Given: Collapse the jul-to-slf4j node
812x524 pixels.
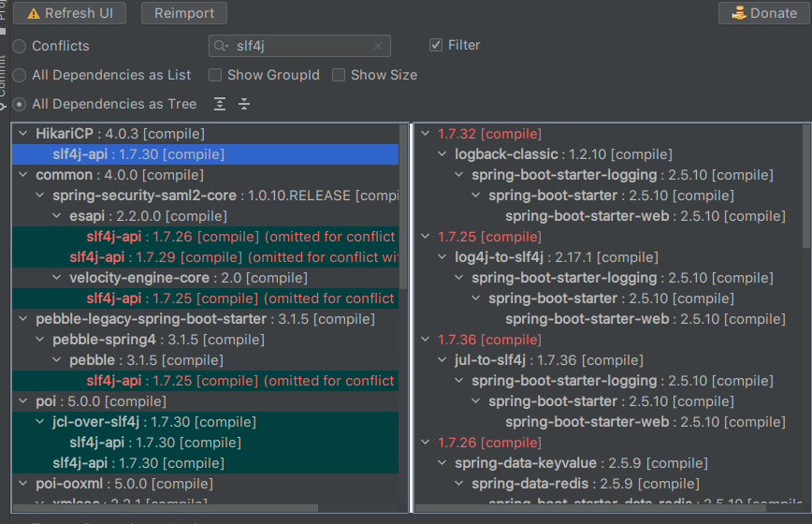Looking at the screenshot, I should click(x=442, y=360).
